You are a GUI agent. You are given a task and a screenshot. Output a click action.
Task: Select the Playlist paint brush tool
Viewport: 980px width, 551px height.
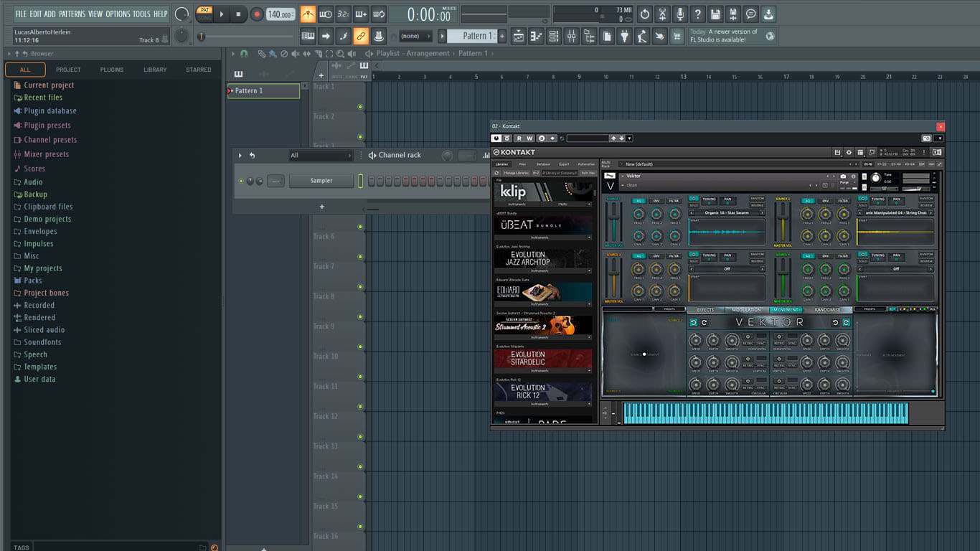[x=273, y=54]
